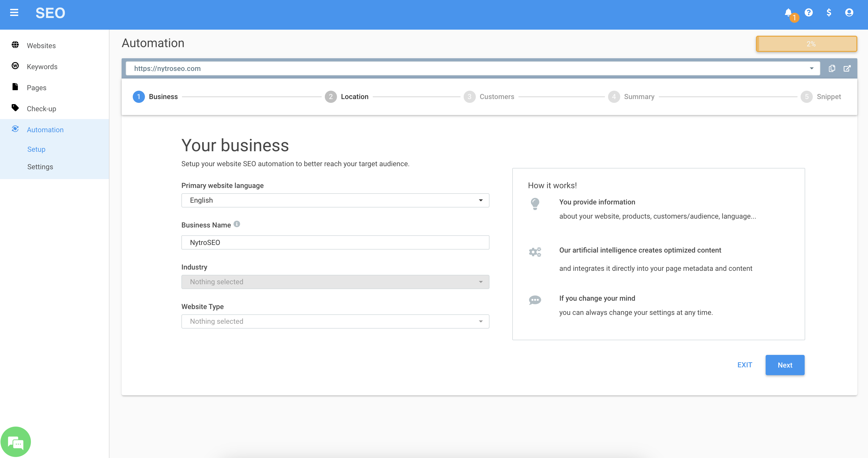
Task: Click the lightbulb information icon
Action: point(535,204)
